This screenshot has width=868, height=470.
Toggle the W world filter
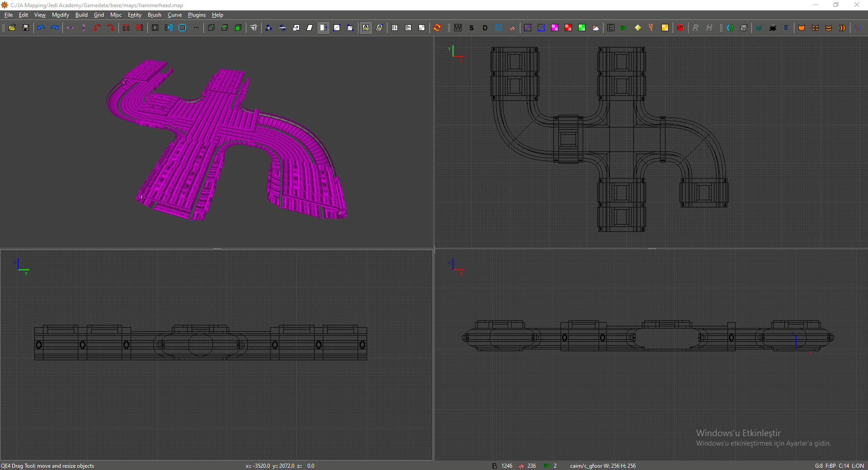(458, 28)
